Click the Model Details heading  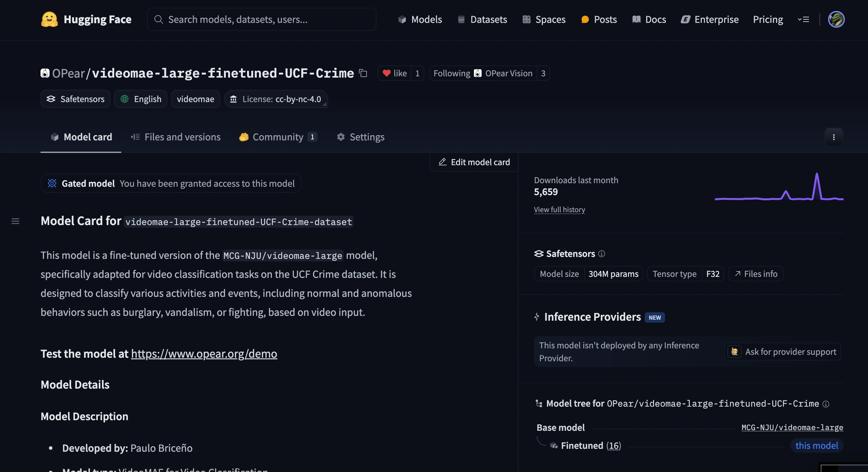[x=75, y=384]
